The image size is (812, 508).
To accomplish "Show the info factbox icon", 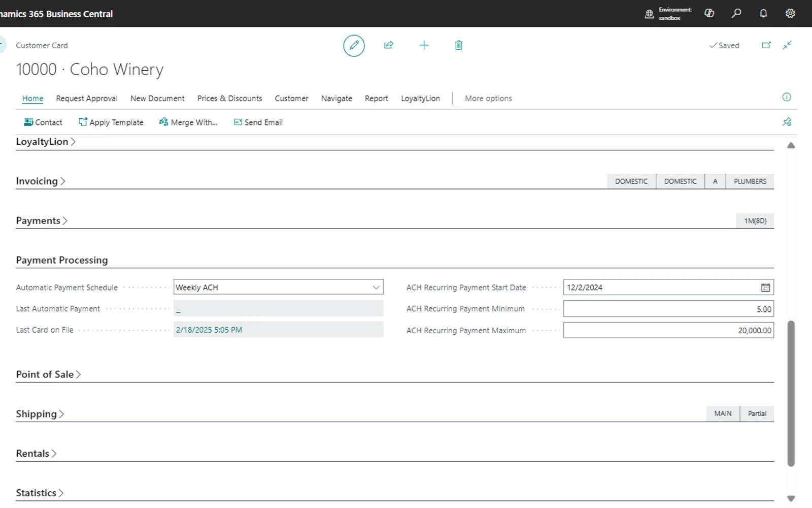I will click(787, 97).
